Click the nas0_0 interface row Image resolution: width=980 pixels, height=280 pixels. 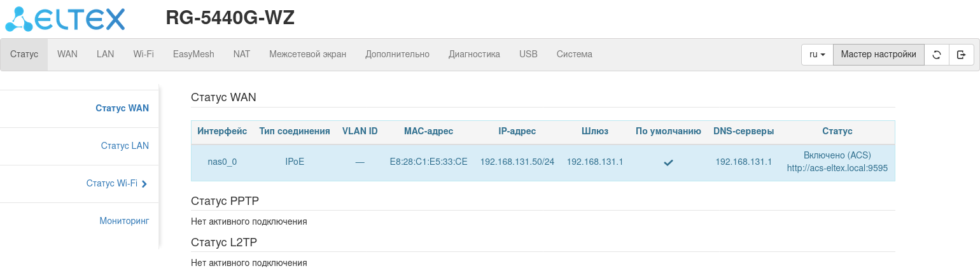coord(222,162)
